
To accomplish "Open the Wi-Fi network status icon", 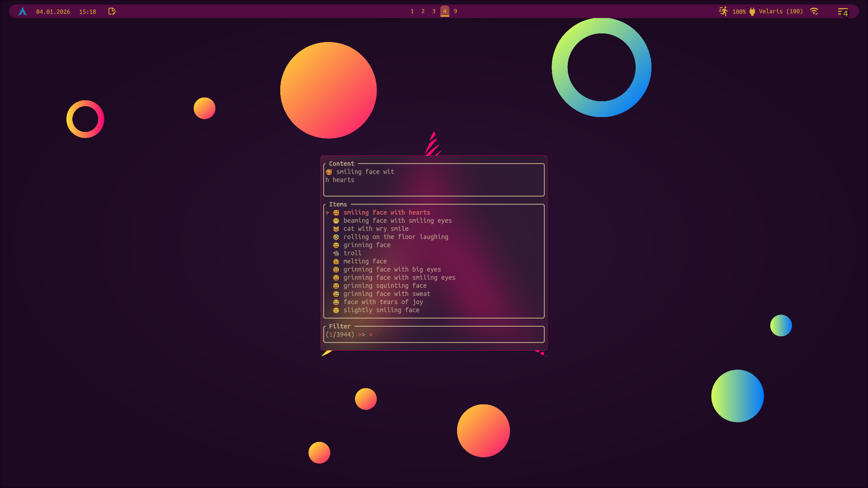I will (x=814, y=11).
